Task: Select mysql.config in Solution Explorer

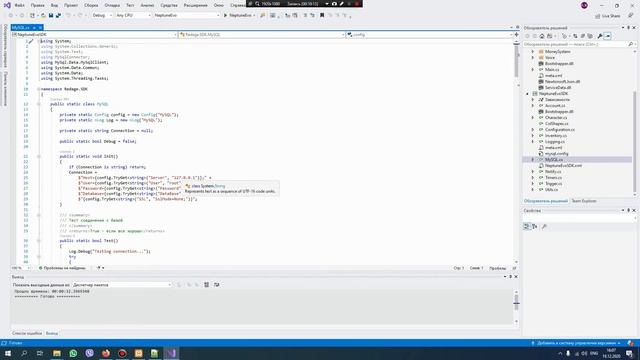Action: pos(556,153)
